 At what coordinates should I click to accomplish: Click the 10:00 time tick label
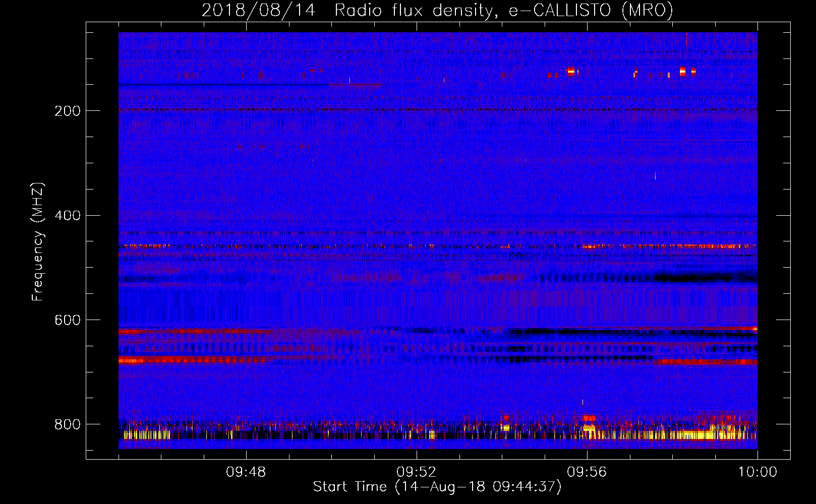(x=757, y=472)
